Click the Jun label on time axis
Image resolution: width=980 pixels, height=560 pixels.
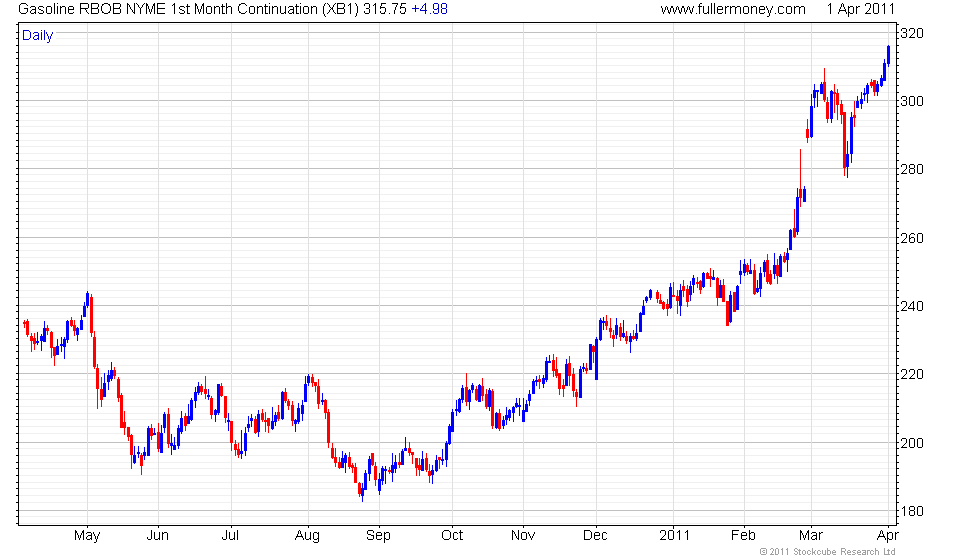[x=158, y=536]
